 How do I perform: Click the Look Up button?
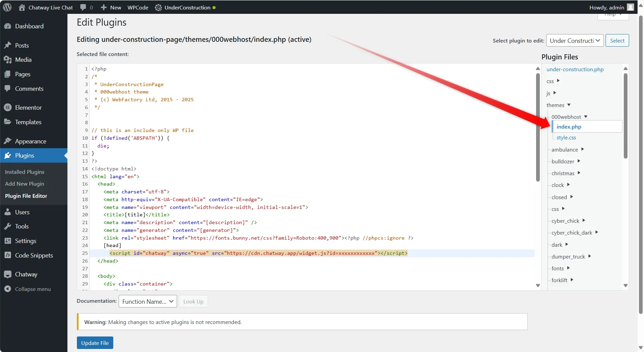pos(193,301)
